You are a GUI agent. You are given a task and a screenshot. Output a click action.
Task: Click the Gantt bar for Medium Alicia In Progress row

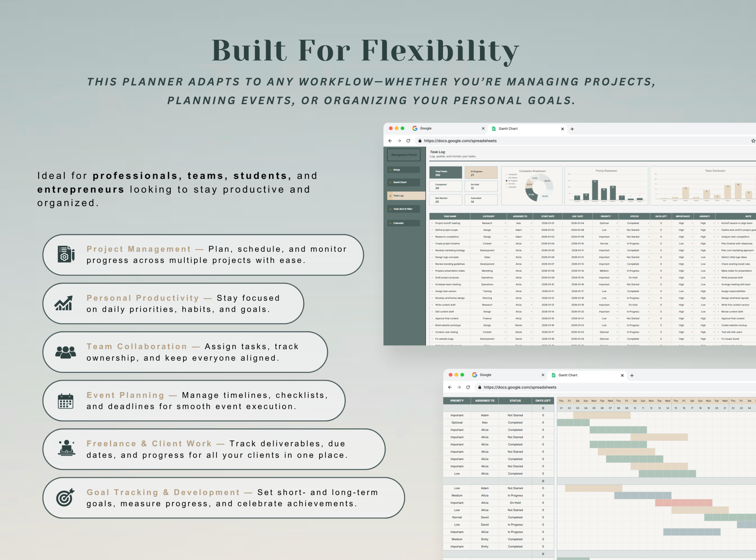point(643,495)
